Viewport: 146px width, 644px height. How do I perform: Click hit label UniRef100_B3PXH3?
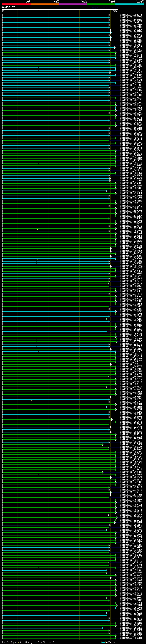coord(131,165)
